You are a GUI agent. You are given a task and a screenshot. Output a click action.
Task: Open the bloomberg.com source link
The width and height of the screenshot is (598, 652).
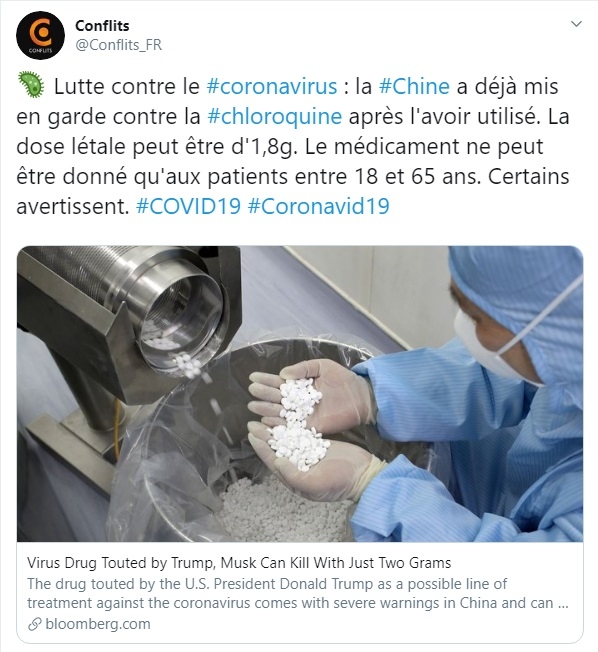(98, 624)
